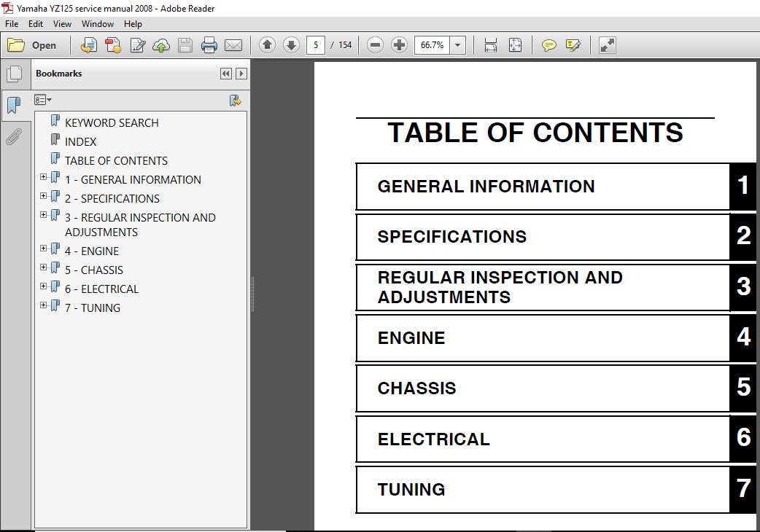Select the 5 - CHASSIS bookmark text
Screen dimensions: 760x532
[x=94, y=270]
